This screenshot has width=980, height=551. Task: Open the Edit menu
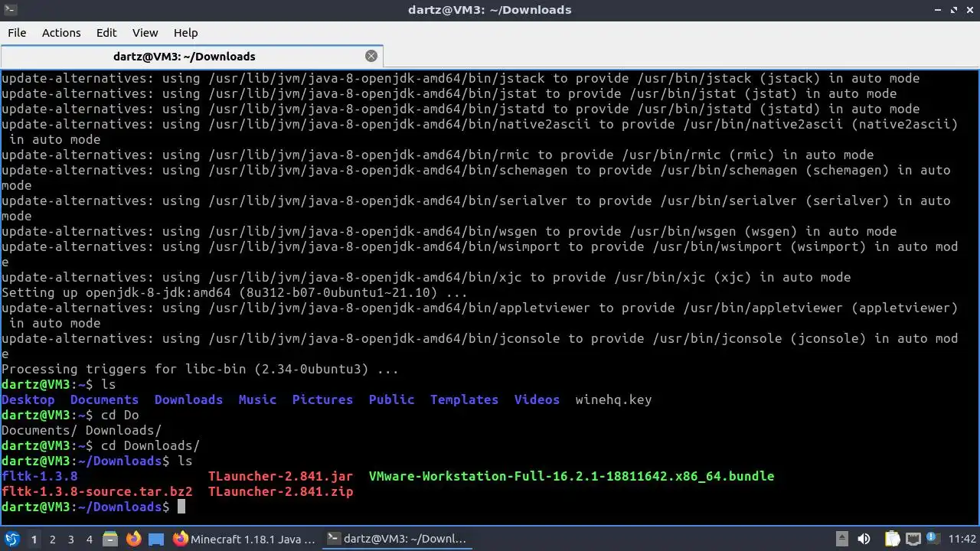tap(106, 33)
